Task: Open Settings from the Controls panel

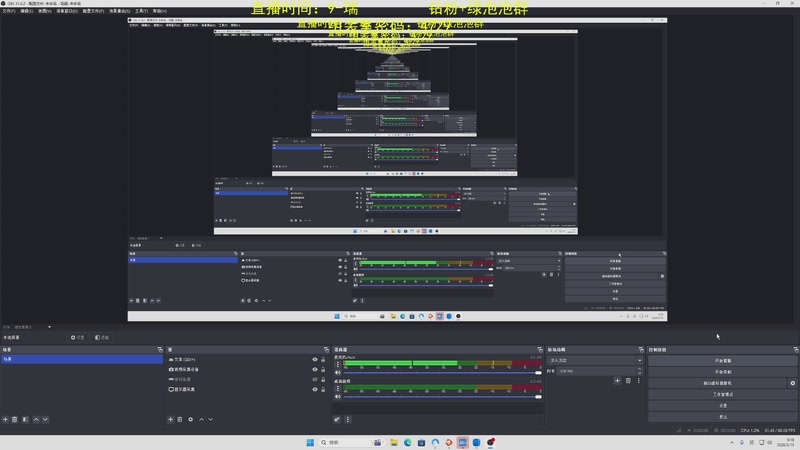Action: pyautogui.click(x=722, y=405)
